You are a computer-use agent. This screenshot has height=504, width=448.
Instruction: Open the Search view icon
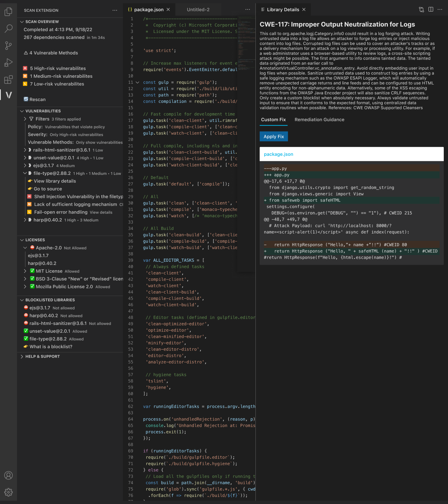click(x=8, y=29)
